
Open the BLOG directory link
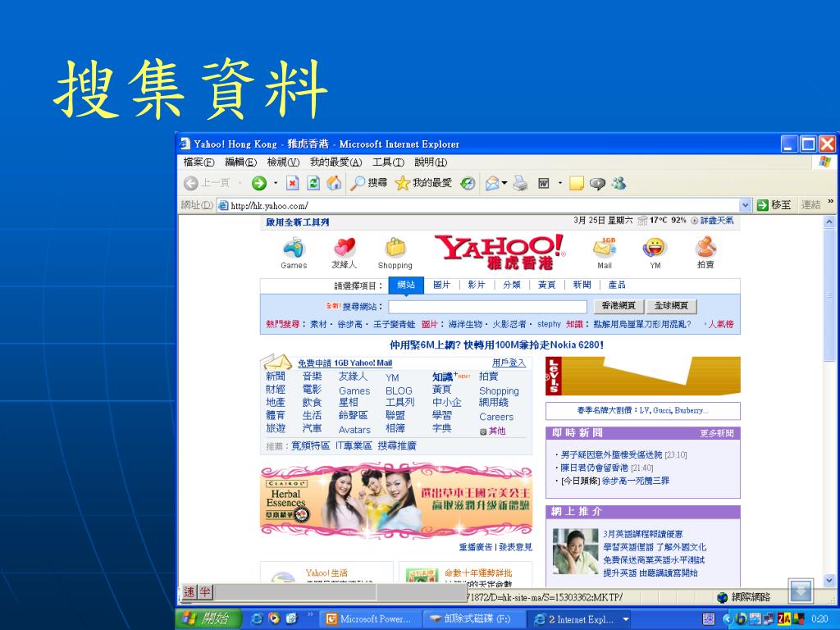coord(399,391)
